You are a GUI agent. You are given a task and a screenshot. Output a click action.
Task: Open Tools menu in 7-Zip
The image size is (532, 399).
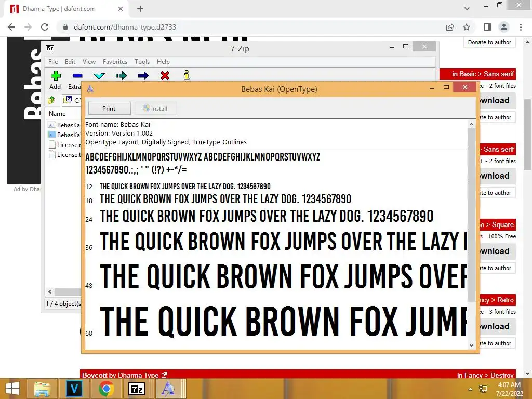tap(142, 62)
